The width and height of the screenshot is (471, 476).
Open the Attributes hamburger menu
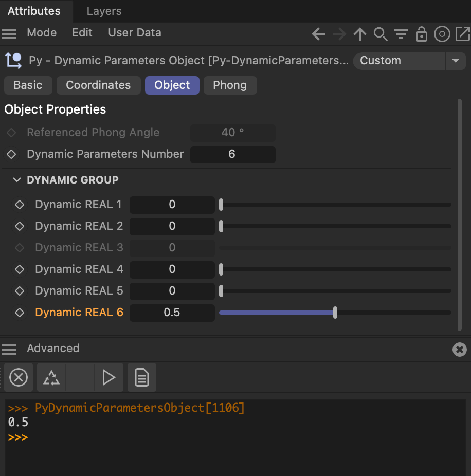click(9, 33)
